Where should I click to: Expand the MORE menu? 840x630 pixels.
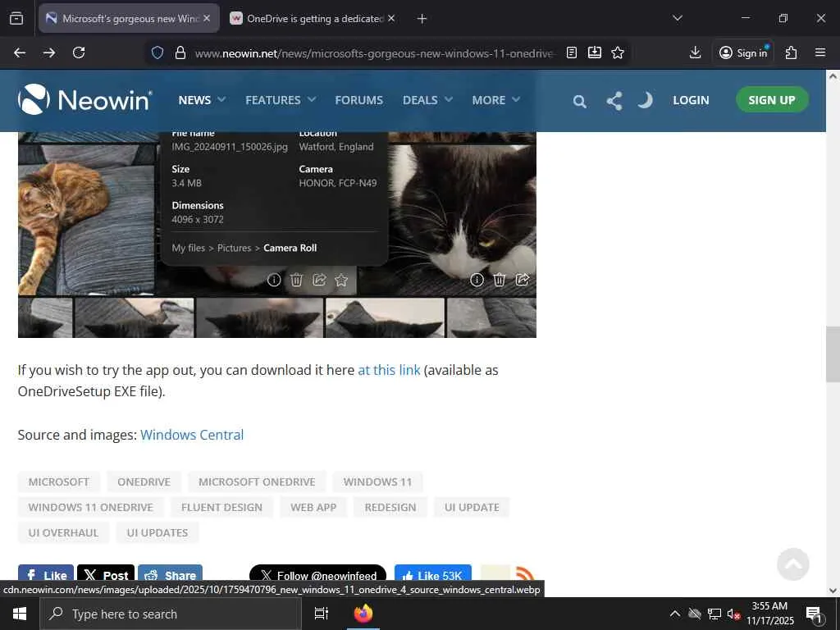tap(495, 100)
